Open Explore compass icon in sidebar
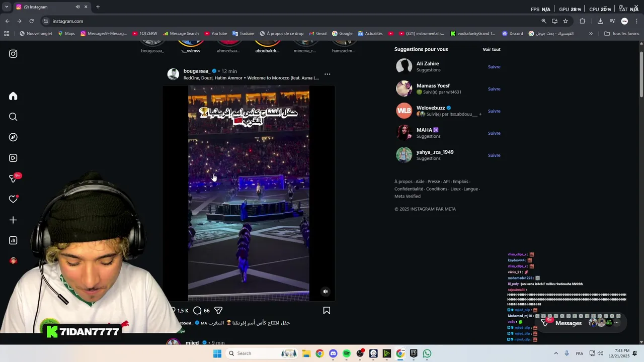Viewport: 644px width, 362px height. coord(13,137)
